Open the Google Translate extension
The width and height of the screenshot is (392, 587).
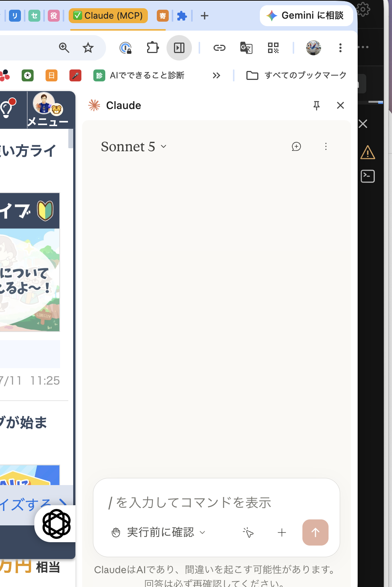pos(246,48)
